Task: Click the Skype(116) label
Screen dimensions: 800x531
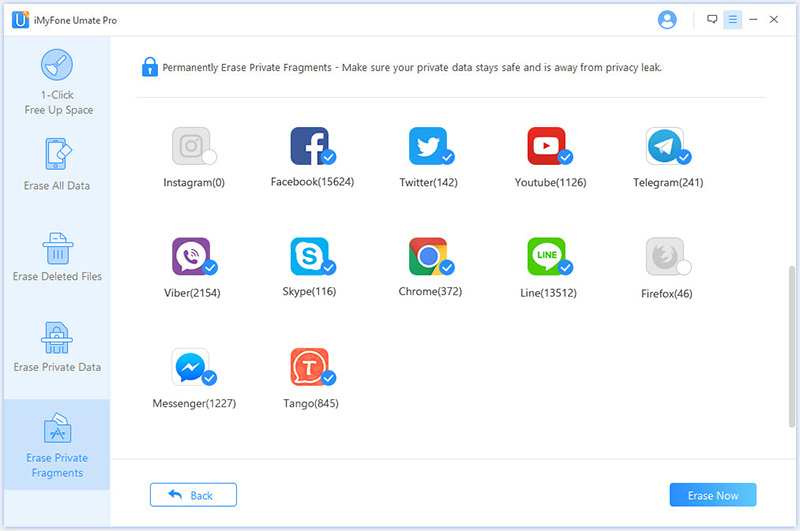Action: pyautogui.click(x=309, y=291)
